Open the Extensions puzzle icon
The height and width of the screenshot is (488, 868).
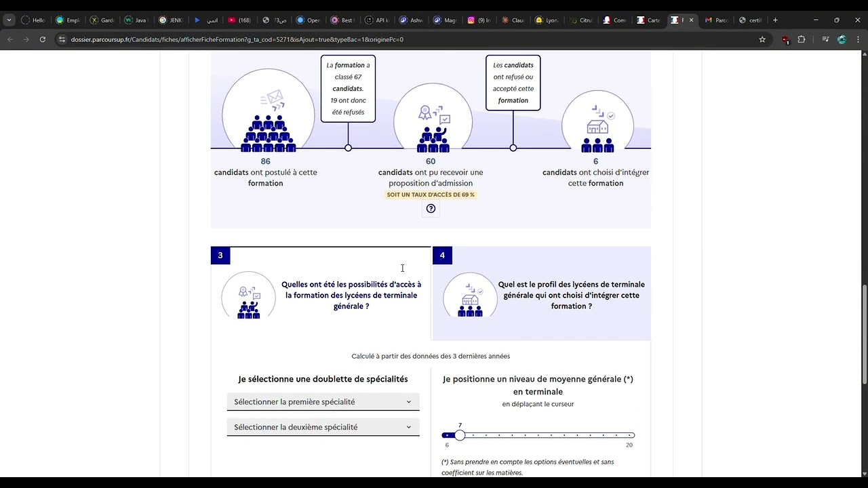coord(802,39)
